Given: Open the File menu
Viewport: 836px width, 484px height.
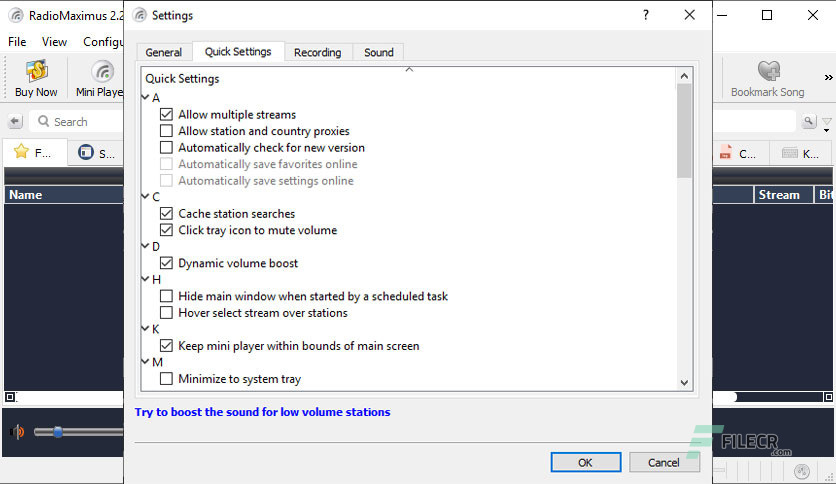Looking at the screenshot, I should tap(17, 42).
